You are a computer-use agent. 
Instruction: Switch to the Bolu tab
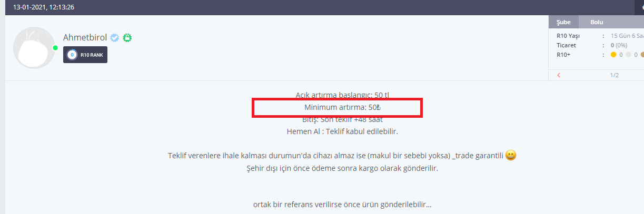pyautogui.click(x=597, y=22)
